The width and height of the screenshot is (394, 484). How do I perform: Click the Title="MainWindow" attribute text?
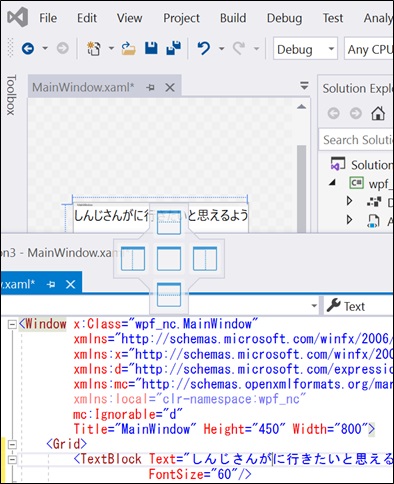pos(136,429)
